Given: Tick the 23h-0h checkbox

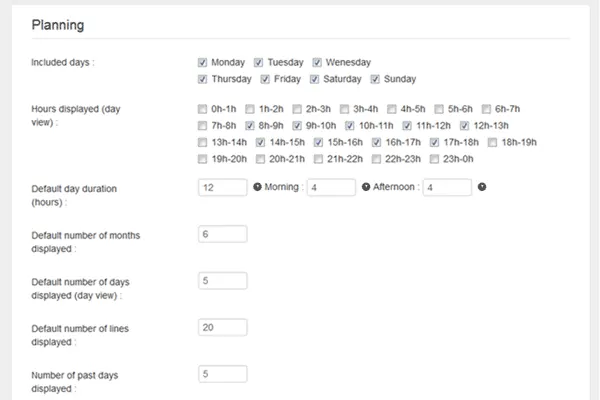Looking at the screenshot, I should click(435, 159).
